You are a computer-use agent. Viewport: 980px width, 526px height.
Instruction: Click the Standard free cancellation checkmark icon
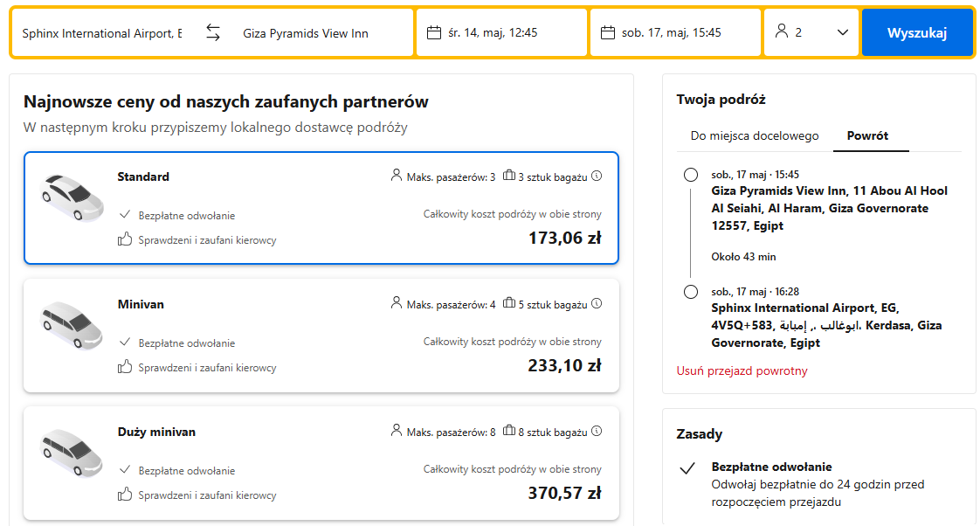(x=125, y=215)
